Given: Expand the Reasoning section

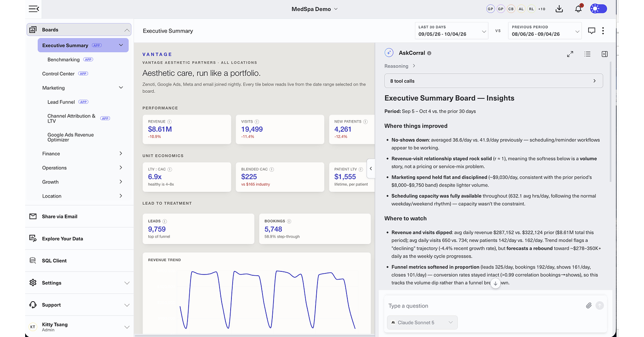Looking at the screenshot, I should tap(400, 66).
